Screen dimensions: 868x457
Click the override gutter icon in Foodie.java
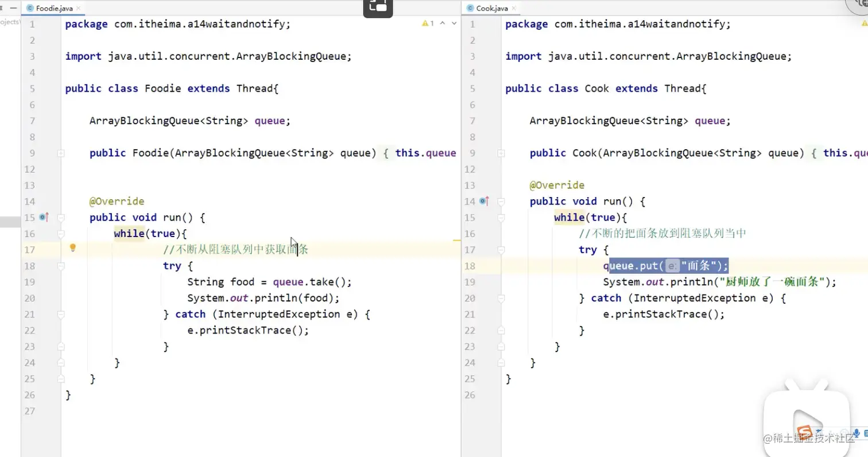coord(44,217)
